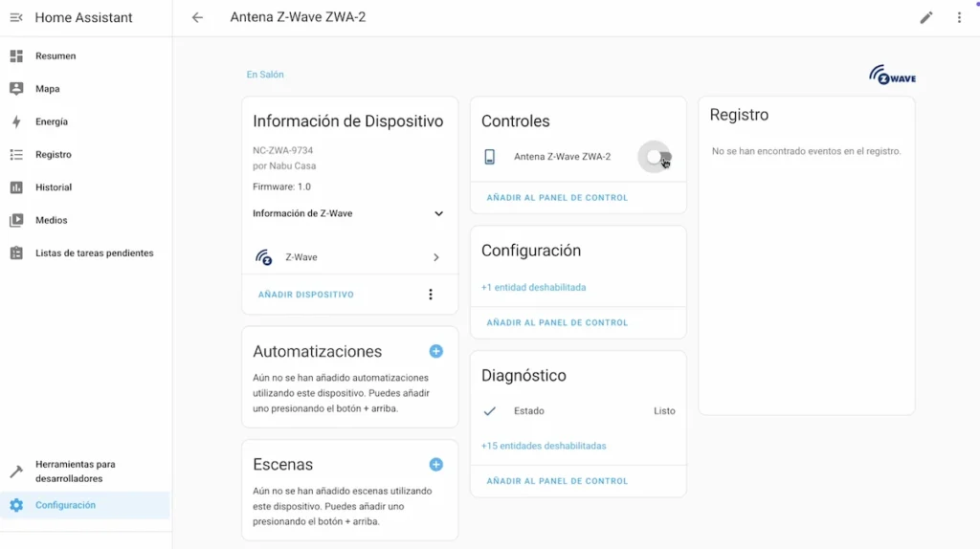
Task: Click the Registro list icon in sidebar
Action: 16,154
